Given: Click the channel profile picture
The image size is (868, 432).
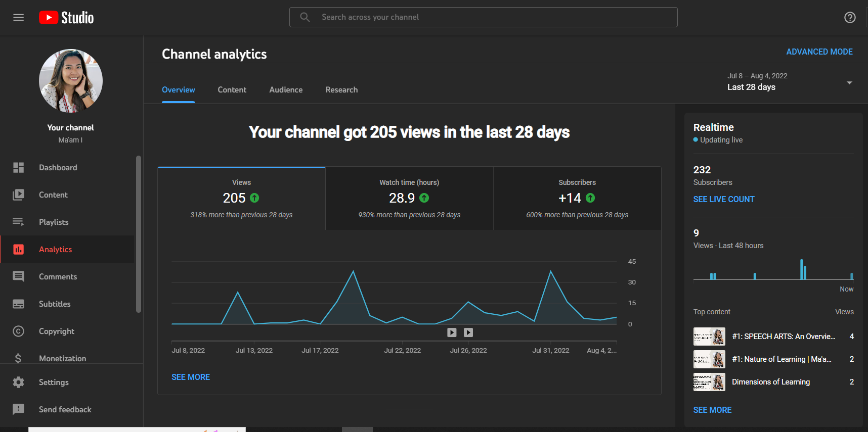Looking at the screenshot, I should coord(71,81).
